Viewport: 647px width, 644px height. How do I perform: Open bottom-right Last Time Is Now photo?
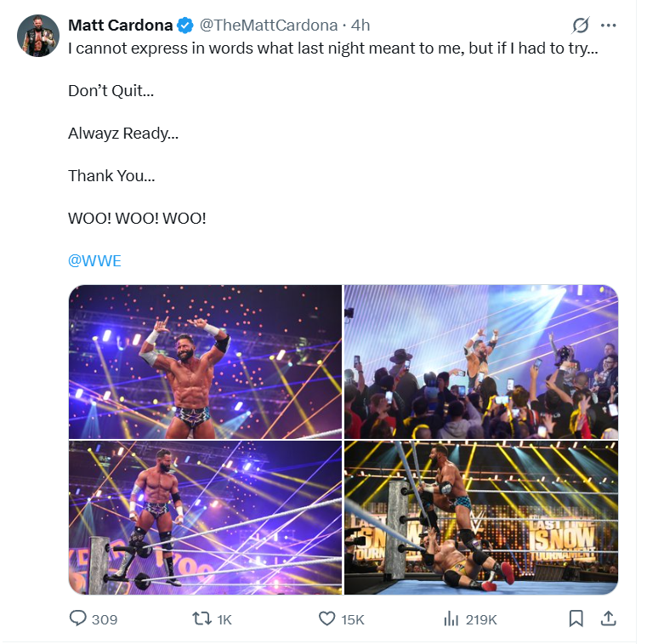click(x=481, y=517)
